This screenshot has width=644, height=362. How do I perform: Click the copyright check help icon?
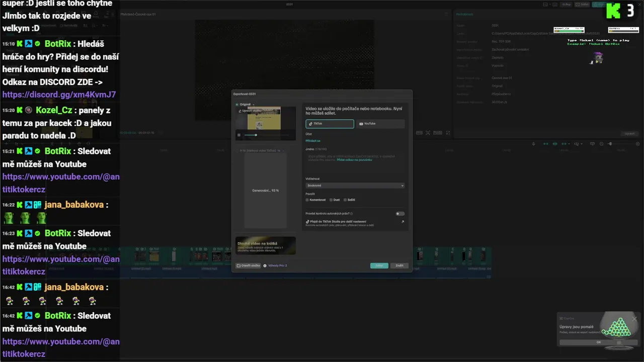click(x=351, y=214)
